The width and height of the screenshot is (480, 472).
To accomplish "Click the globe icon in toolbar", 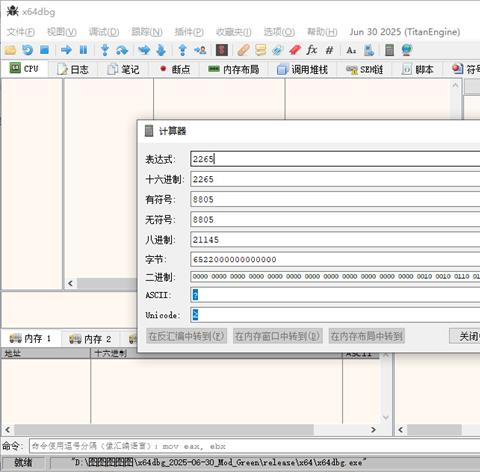I will 407,50.
